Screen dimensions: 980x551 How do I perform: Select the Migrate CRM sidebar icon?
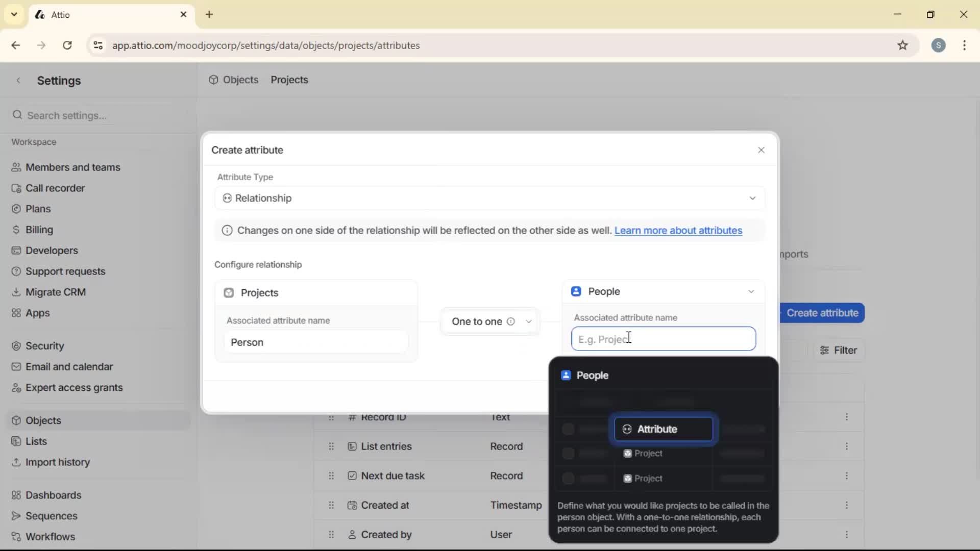pos(16,292)
